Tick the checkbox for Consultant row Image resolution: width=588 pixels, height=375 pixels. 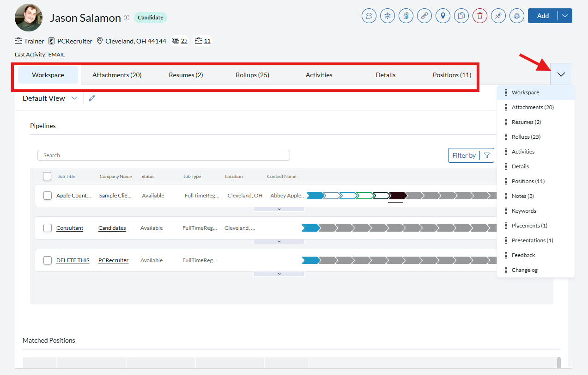coord(48,228)
